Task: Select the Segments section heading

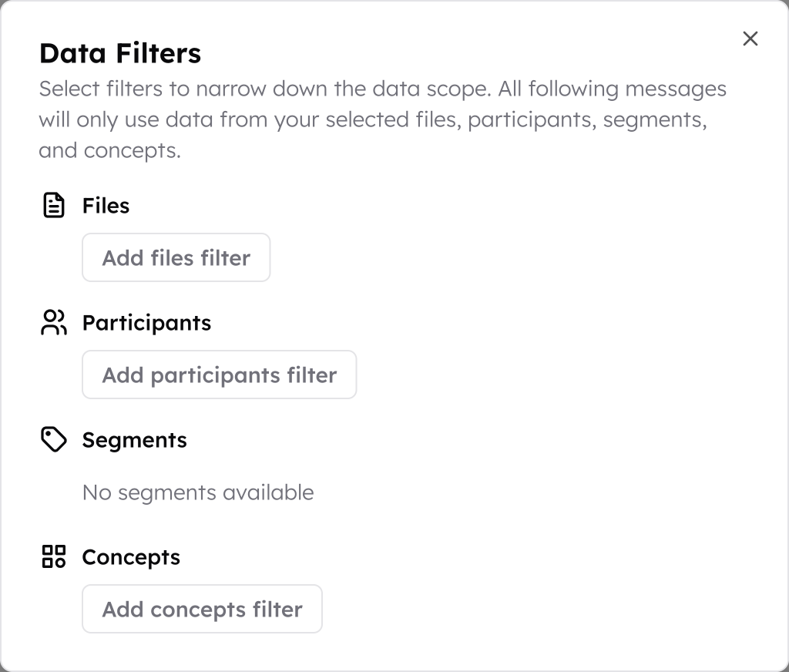Action: coord(134,440)
